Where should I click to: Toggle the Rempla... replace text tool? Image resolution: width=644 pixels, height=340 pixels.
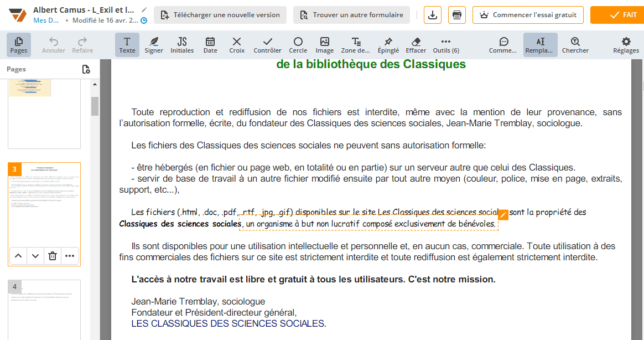point(540,45)
